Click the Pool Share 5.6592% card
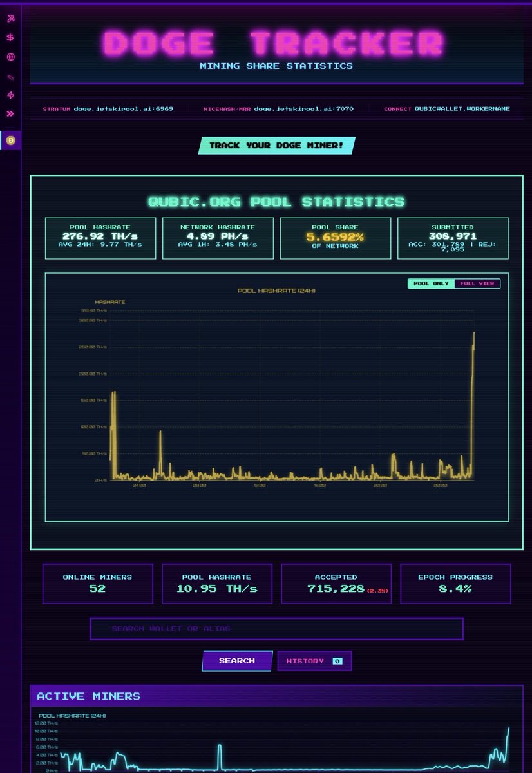Image resolution: width=532 pixels, height=773 pixels. pos(335,238)
